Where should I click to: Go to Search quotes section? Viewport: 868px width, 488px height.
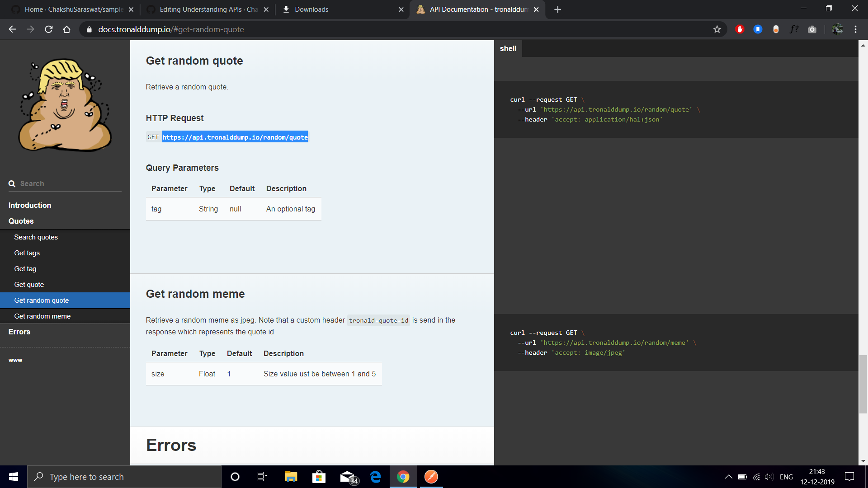click(36, 237)
